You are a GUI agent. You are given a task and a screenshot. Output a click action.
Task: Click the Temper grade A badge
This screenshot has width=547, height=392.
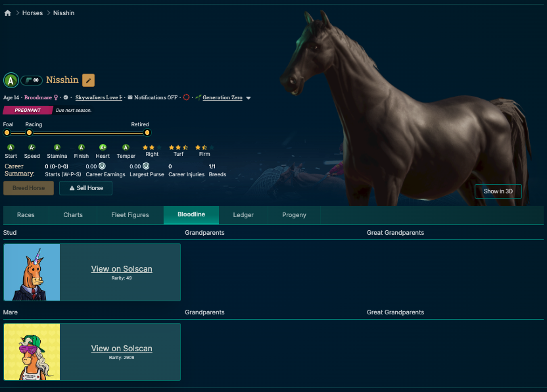pos(126,147)
